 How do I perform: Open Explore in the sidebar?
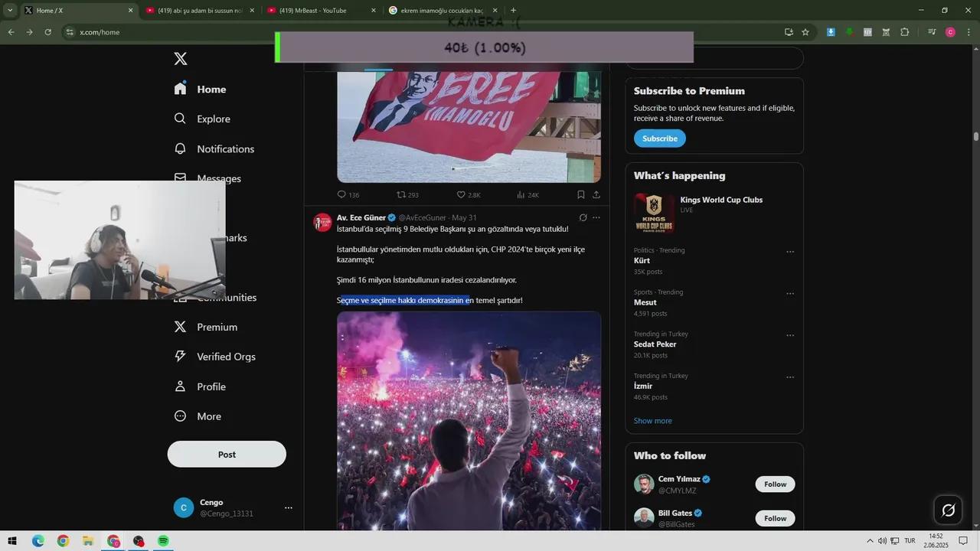213,119
